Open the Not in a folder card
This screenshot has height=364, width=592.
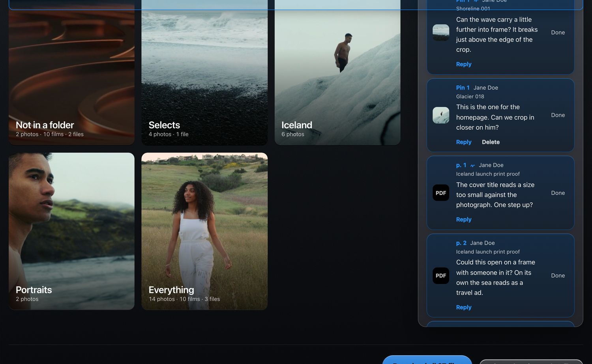(71, 73)
